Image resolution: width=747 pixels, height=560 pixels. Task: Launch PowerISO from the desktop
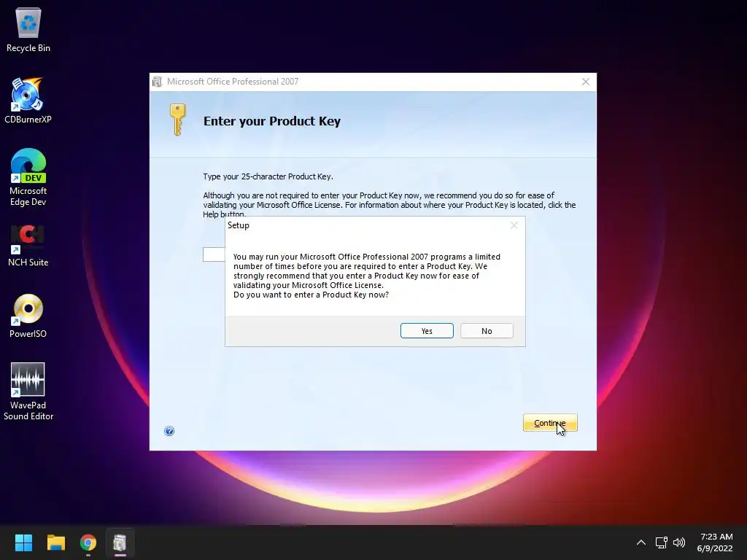pyautogui.click(x=28, y=316)
